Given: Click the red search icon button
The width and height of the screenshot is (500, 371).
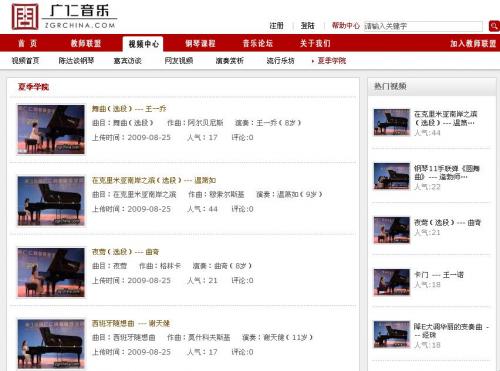Looking at the screenshot, I should (494, 26).
